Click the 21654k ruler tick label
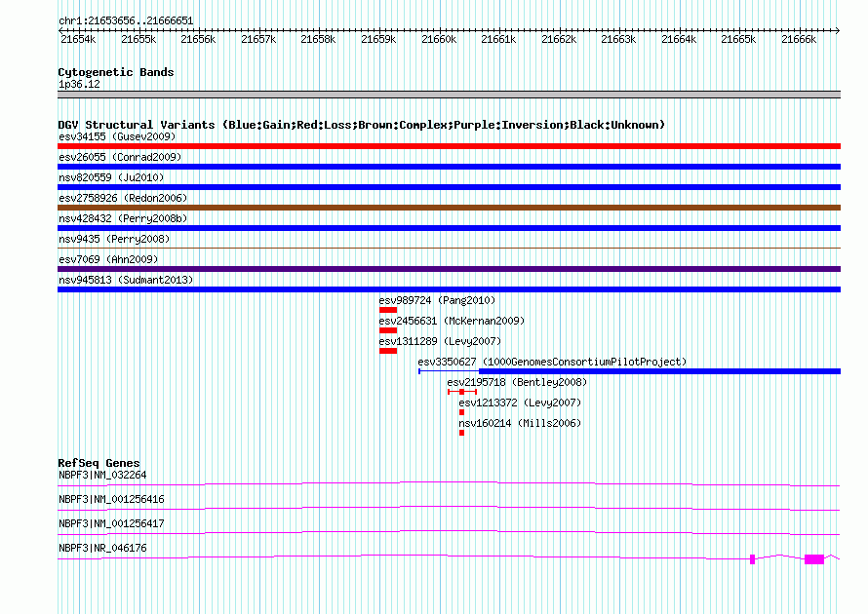This screenshot has width=868, height=614. click(x=78, y=39)
